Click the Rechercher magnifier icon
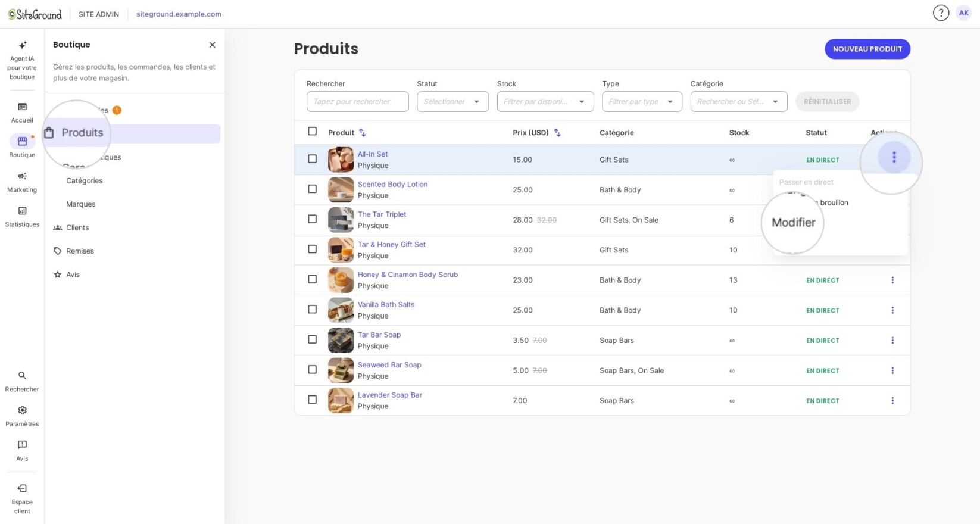The image size is (980, 524). (22, 376)
